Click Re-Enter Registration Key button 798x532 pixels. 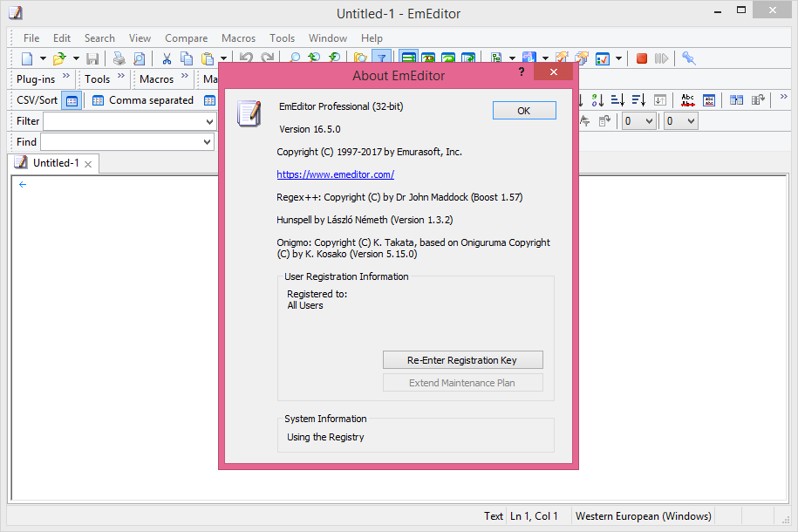[462, 360]
